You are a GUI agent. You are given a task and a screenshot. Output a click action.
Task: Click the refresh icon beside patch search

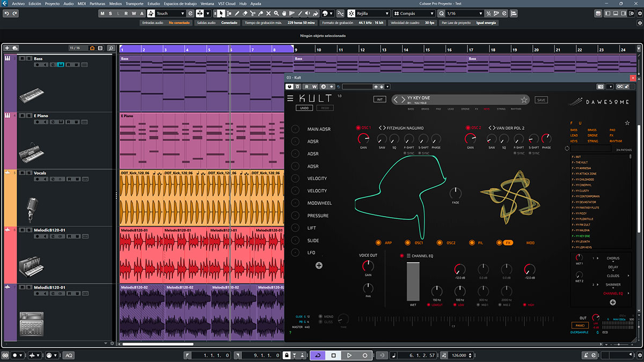point(567,149)
